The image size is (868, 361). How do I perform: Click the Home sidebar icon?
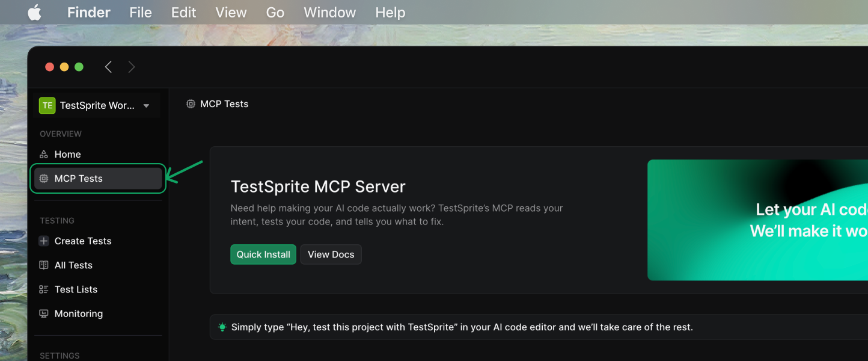click(x=44, y=155)
